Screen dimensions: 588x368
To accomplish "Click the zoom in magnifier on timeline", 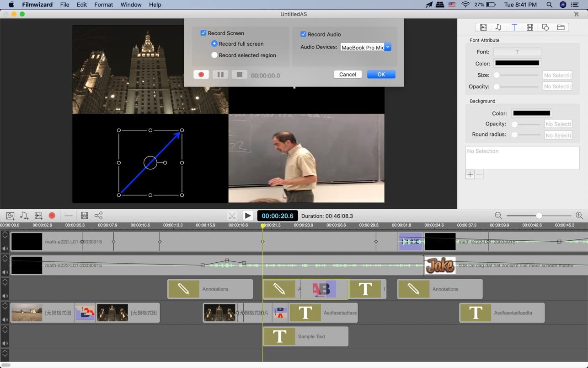I will coord(579,216).
